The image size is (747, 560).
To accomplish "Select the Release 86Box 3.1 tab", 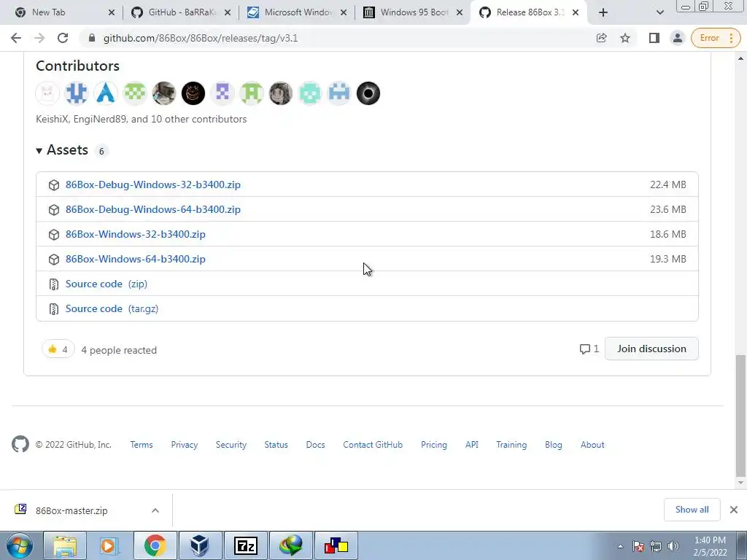I will (x=530, y=12).
